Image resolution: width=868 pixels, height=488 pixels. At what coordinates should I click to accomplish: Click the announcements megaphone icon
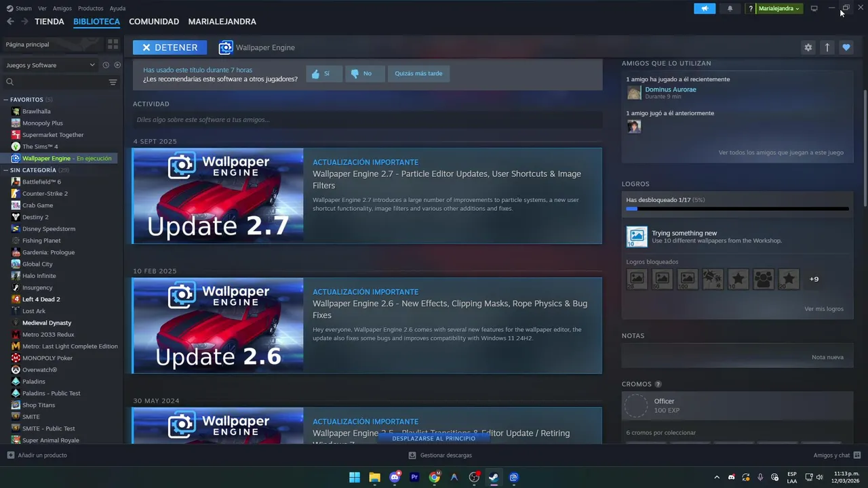click(x=705, y=8)
